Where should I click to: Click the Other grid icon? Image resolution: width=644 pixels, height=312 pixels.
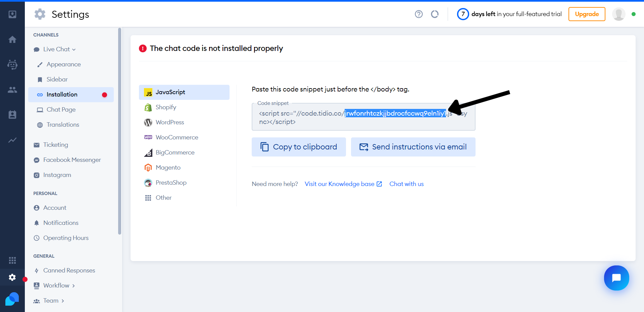148,198
